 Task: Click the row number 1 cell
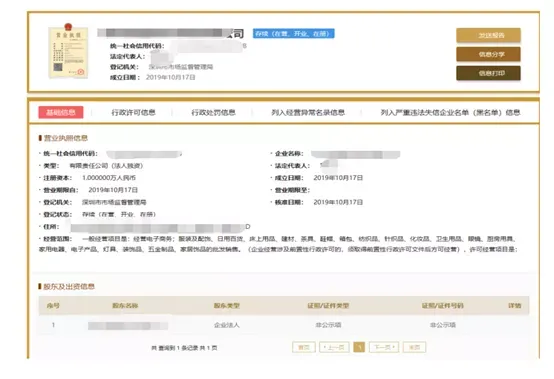click(53, 325)
